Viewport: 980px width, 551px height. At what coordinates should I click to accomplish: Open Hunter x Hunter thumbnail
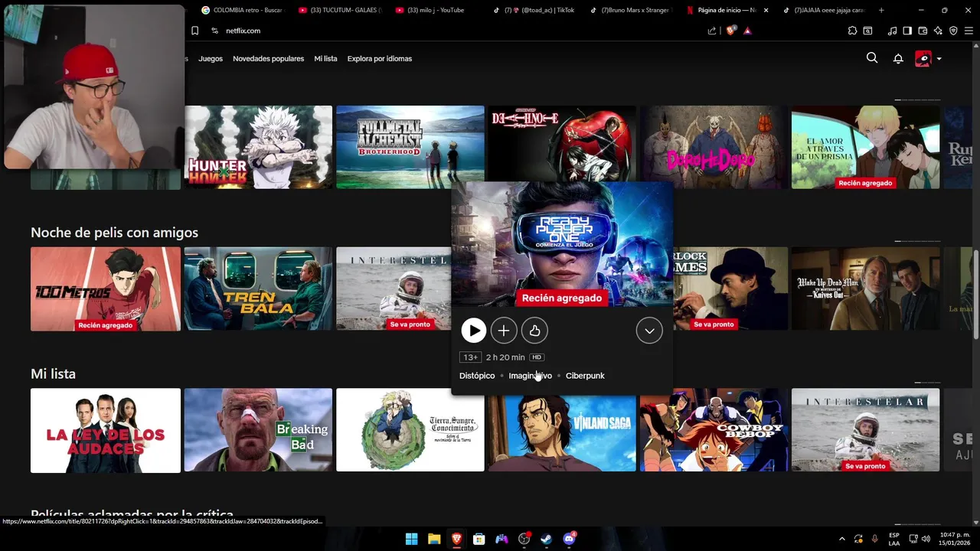click(x=258, y=147)
